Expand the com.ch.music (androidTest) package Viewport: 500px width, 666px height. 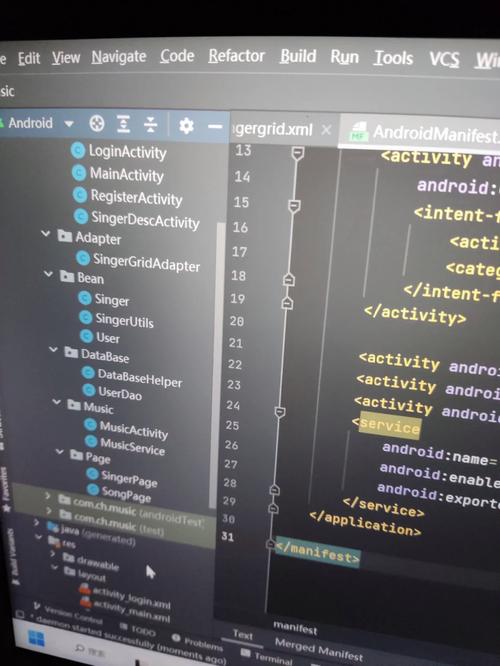[48, 496]
